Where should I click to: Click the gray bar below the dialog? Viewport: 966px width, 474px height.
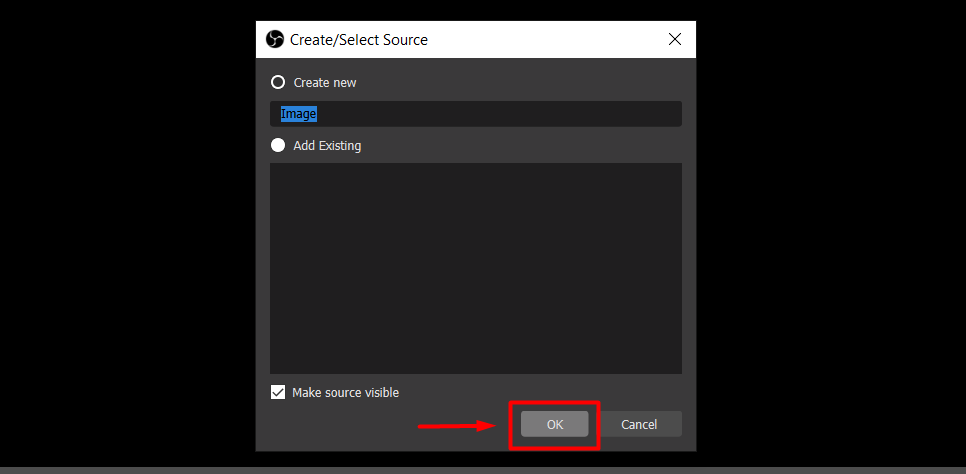tap(483, 470)
